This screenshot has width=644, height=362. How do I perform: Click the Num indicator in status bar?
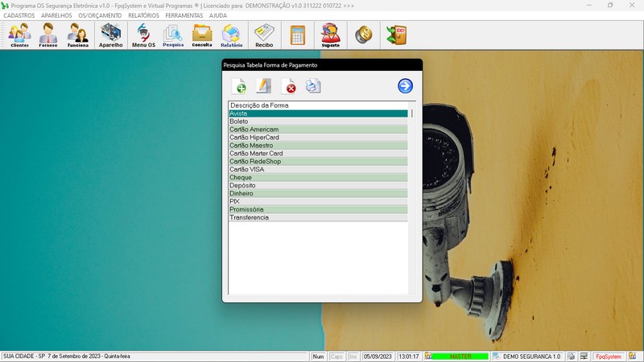pyautogui.click(x=318, y=356)
